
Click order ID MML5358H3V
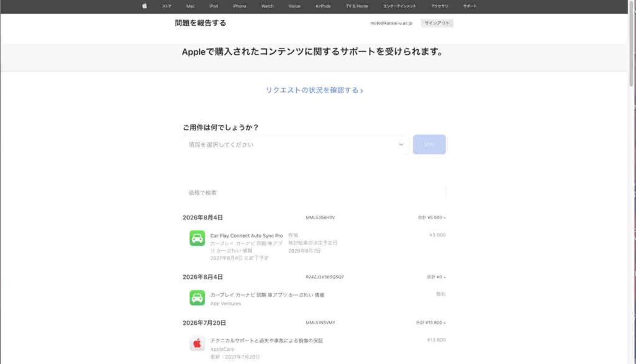tap(320, 217)
